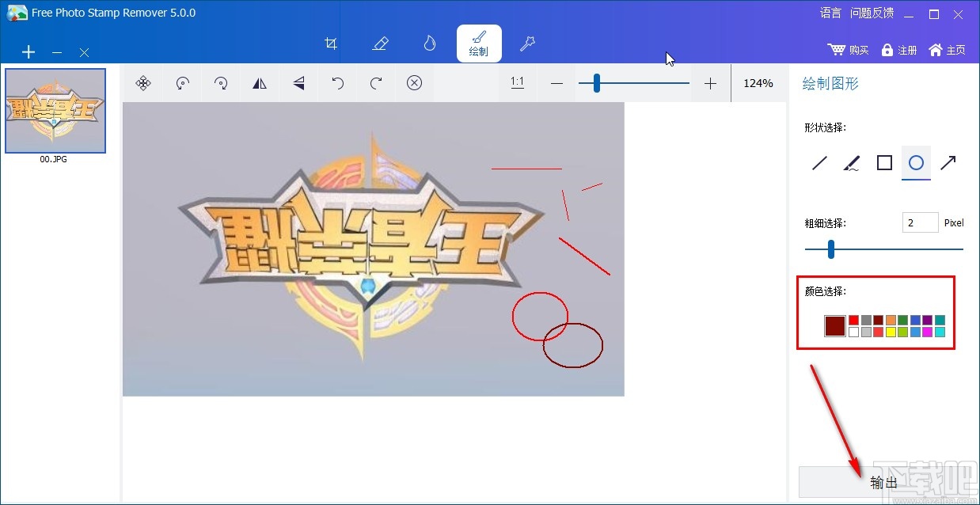Select the eraser tool
The image size is (980, 505).
[381, 44]
